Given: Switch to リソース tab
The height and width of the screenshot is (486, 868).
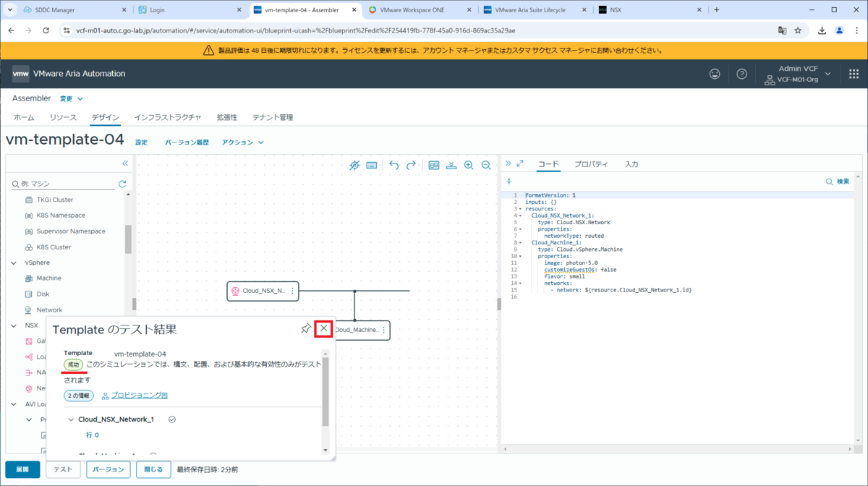Looking at the screenshot, I should tap(63, 117).
